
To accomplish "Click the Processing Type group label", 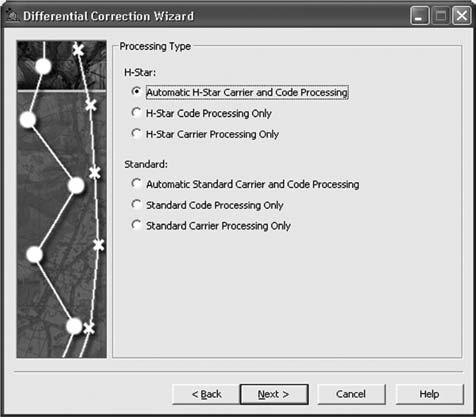I will [155, 46].
